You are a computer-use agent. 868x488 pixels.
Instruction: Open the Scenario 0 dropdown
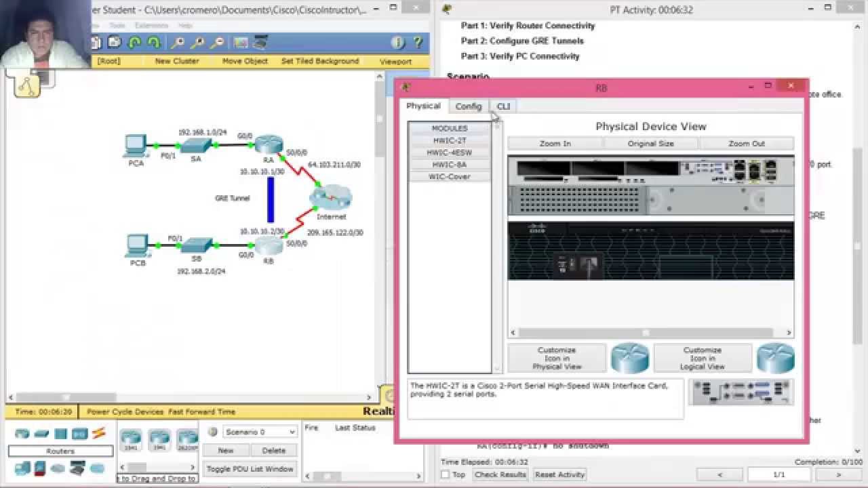(260, 432)
